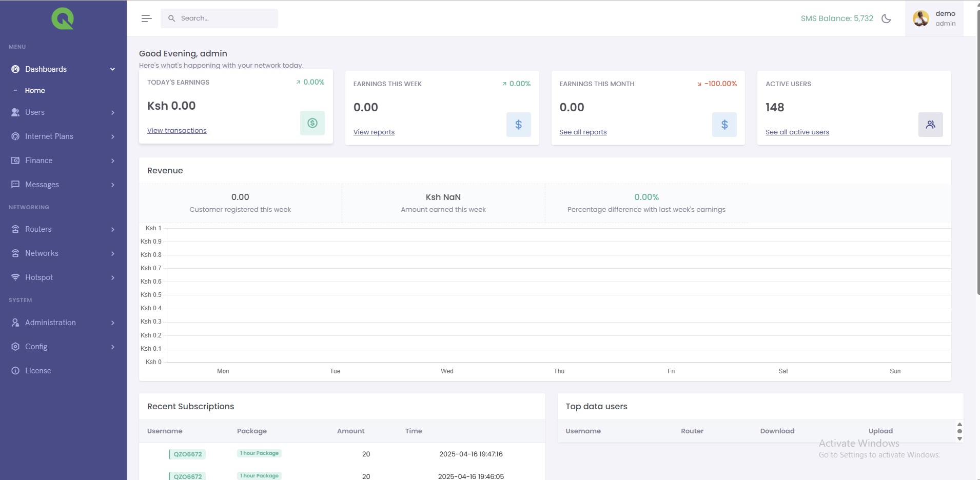Click the dollar icon in Earnings This Week
980x480 pixels.
click(518, 125)
